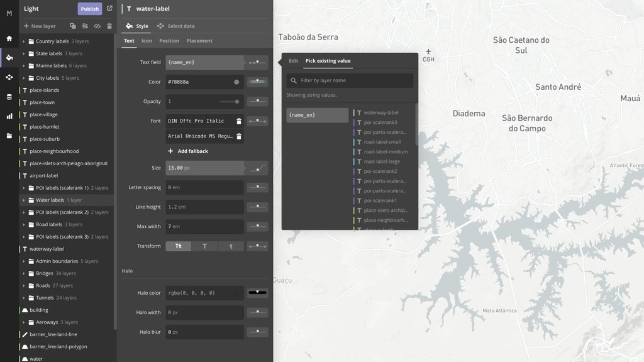Open the statistics bar chart icon
Viewport: 644px width, 362px height.
point(9,116)
